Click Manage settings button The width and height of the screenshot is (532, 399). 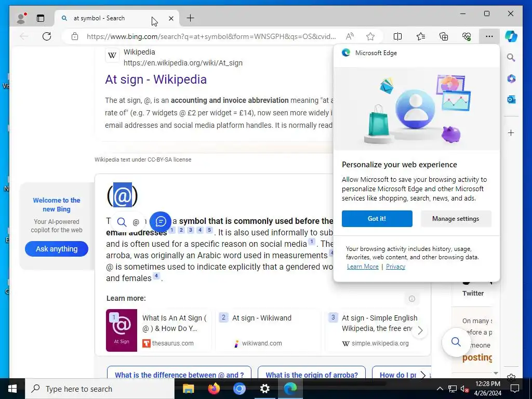click(456, 219)
